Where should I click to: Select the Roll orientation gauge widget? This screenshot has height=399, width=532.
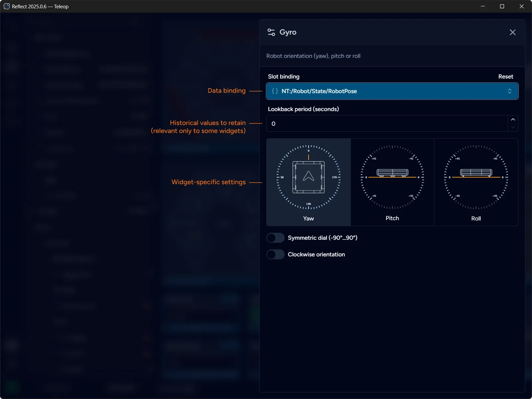476,182
